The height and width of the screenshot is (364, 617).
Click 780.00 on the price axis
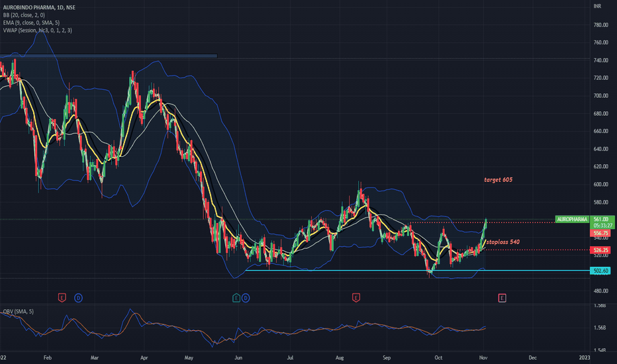(x=601, y=24)
